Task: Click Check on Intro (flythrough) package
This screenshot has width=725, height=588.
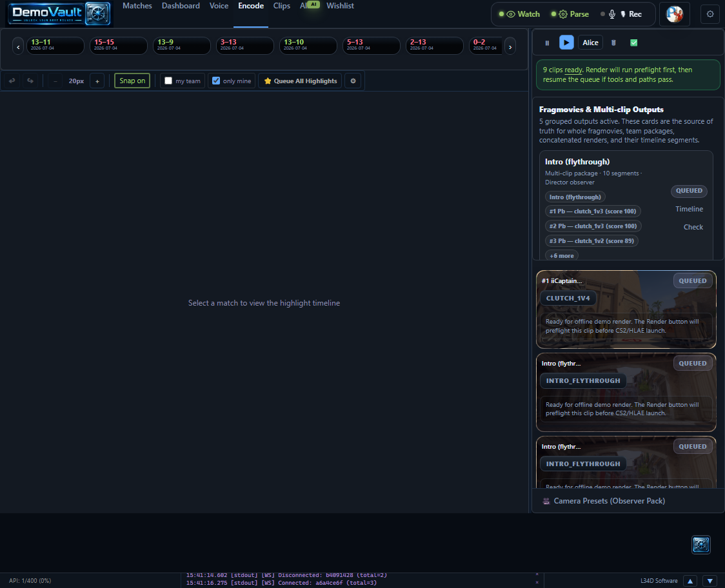Action: coord(693,227)
